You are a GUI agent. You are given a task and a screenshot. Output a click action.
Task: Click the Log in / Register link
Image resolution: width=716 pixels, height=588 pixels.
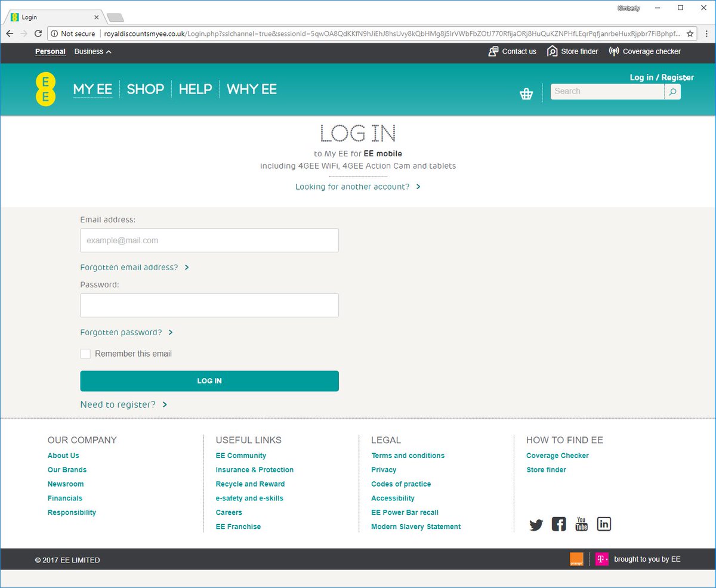tap(662, 78)
